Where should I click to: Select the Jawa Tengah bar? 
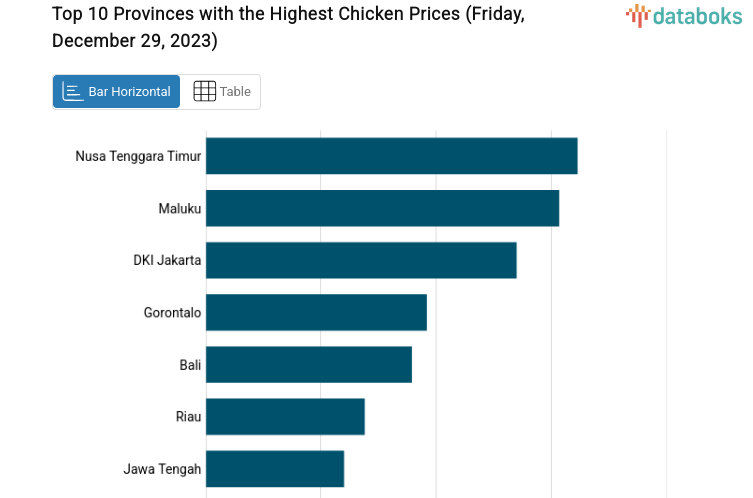[x=275, y=468]
